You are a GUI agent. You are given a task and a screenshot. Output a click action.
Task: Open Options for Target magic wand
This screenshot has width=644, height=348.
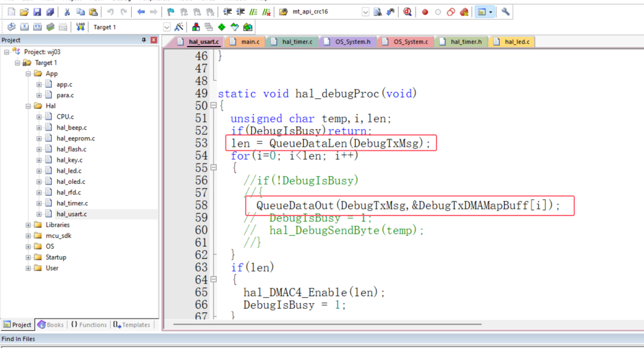[x=179, y=27]
